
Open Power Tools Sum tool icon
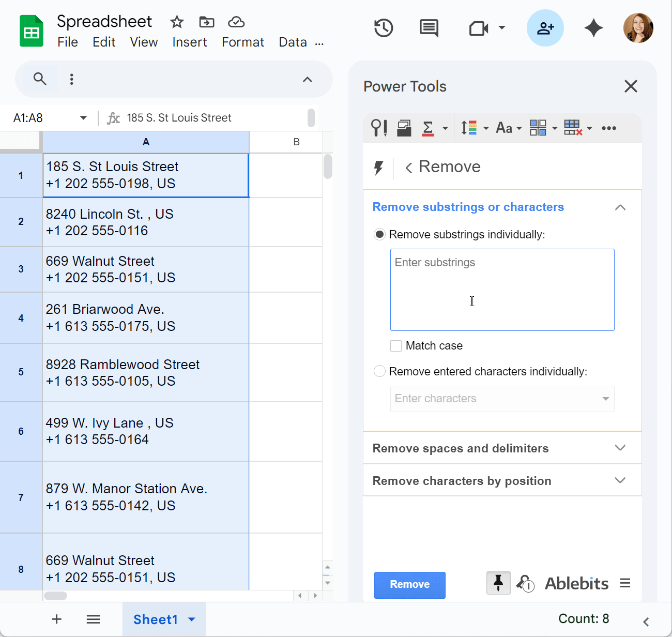(428, 128)
